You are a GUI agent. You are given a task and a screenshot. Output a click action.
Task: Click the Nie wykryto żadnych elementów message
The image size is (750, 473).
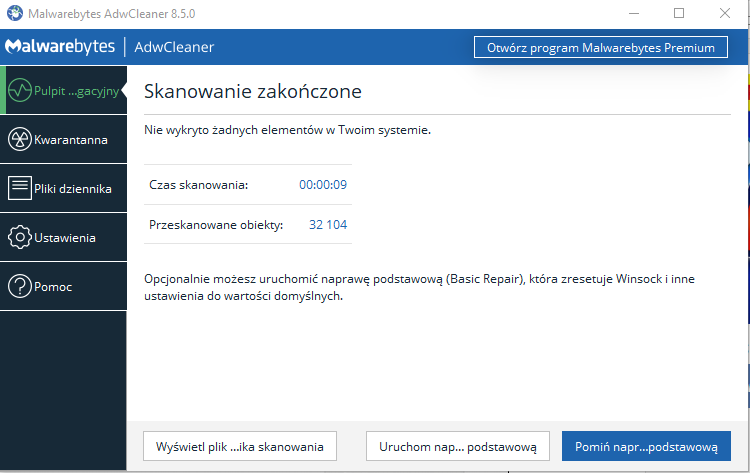[x=287, y=130]
